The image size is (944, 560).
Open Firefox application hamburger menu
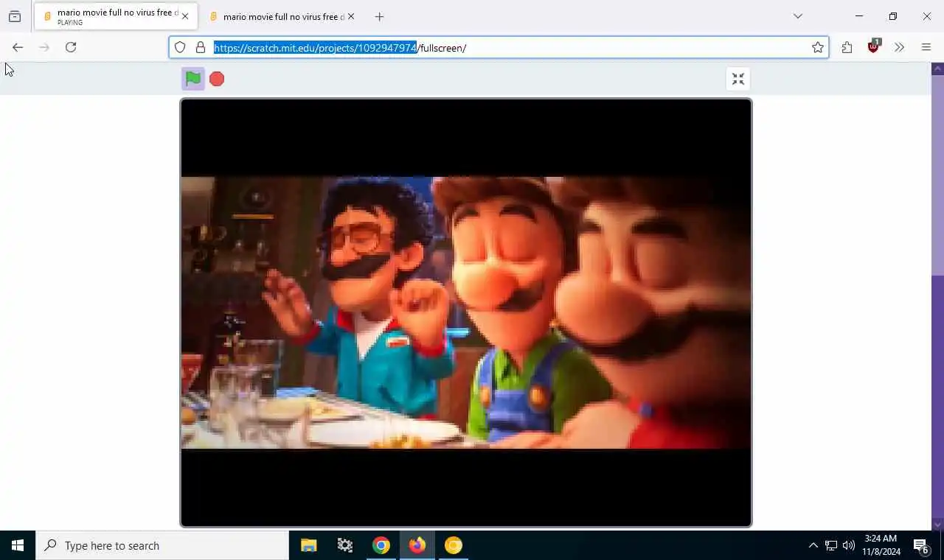click(926, 47)
